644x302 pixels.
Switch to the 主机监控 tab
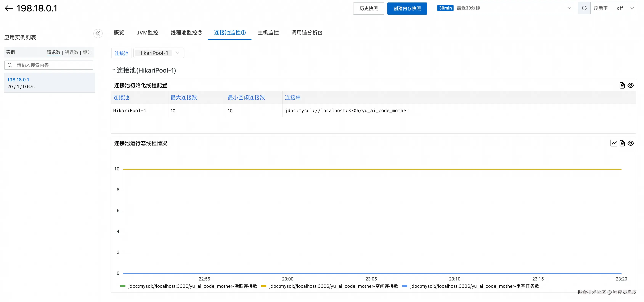pyautogui.click(x=268, y=33)
